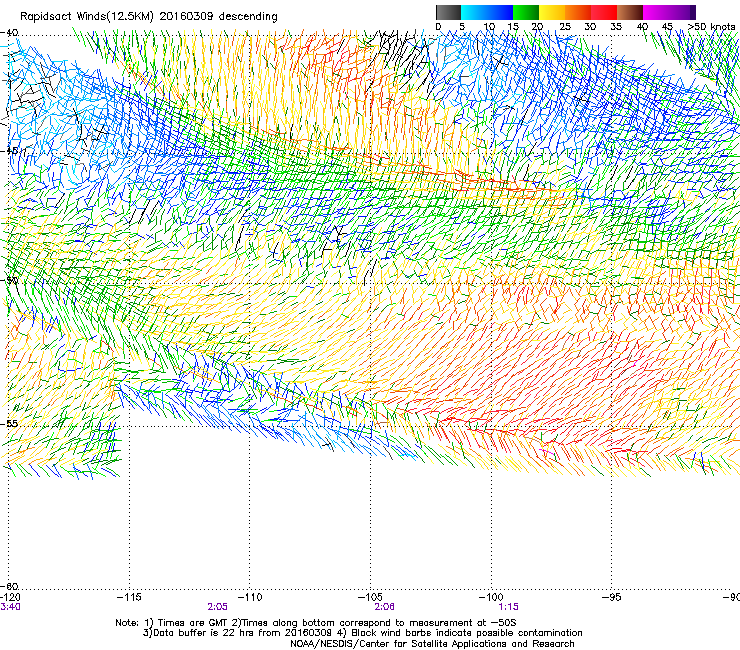Click the '10' legend scale number
740x650 pixels.
click(489, 26)
